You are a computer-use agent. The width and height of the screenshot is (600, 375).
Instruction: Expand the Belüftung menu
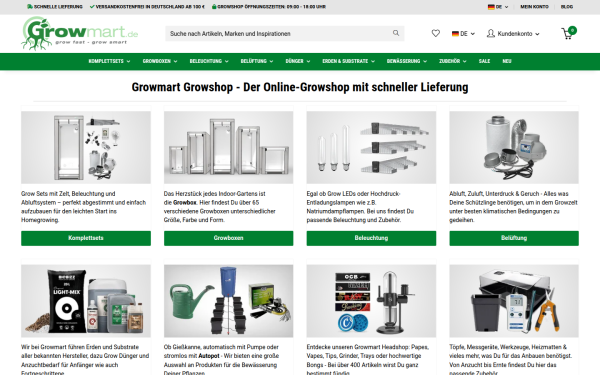coord(257,61)
